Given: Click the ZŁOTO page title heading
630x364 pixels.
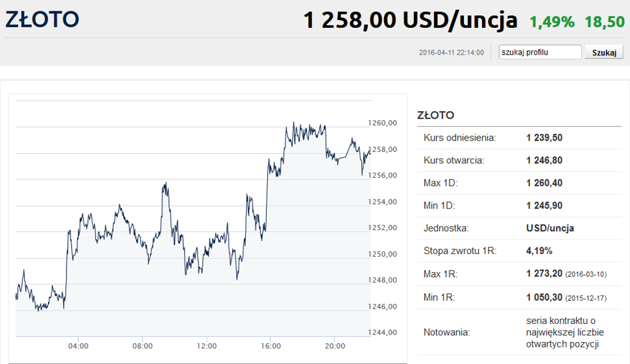Looking at the screenshot, I should [x=42, y=19].
